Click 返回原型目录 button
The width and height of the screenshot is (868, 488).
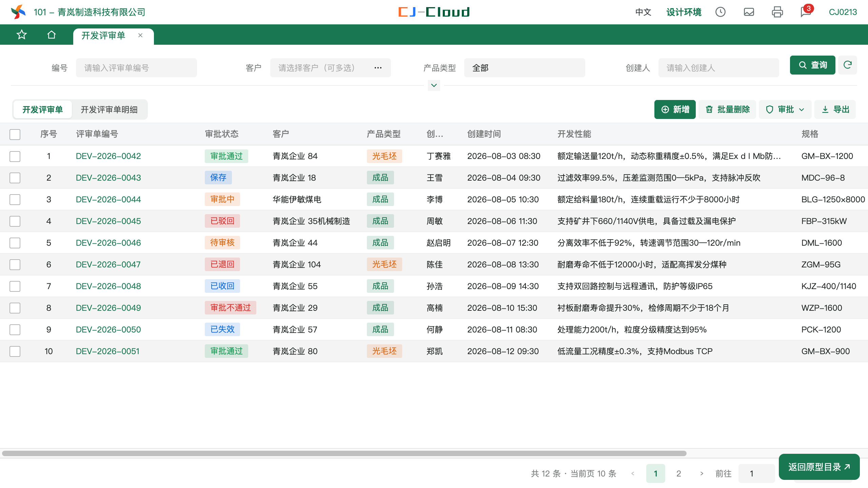tap(819, 467)
